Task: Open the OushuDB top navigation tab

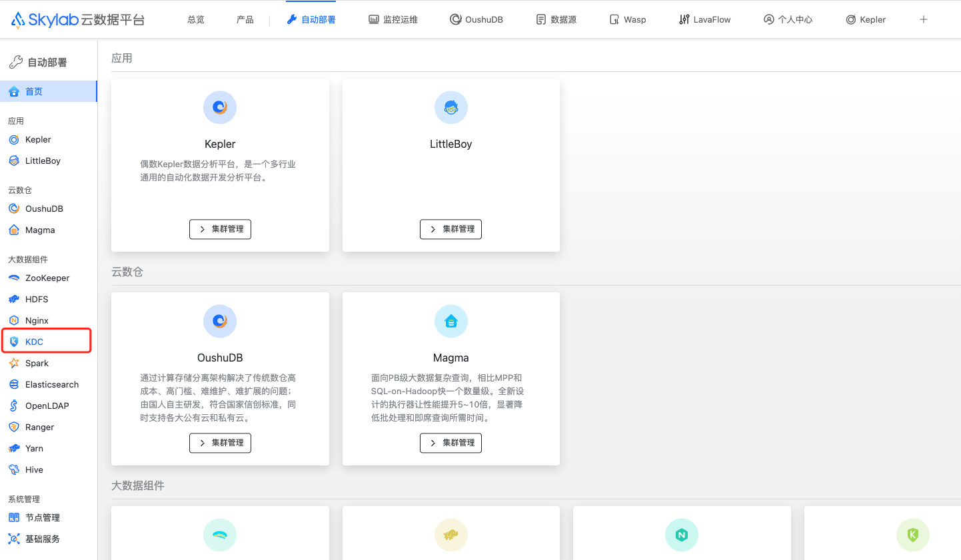Action: coord(477,20)
